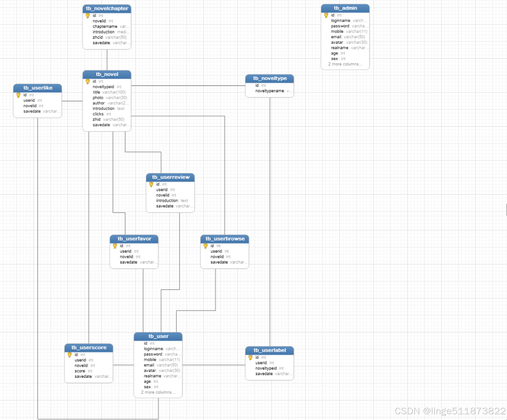Select the email column in tb_admin
Screen dimensions: 507x420
coord(348,37)
